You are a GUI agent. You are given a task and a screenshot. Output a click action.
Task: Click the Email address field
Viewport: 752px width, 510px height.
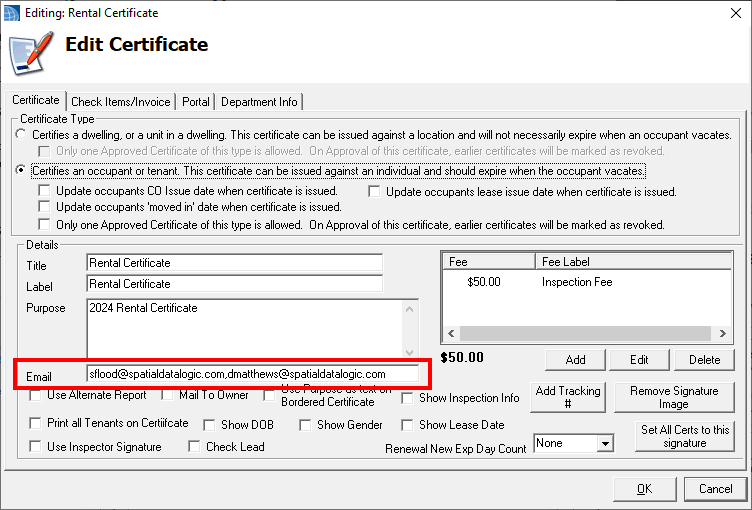point(252,374)
